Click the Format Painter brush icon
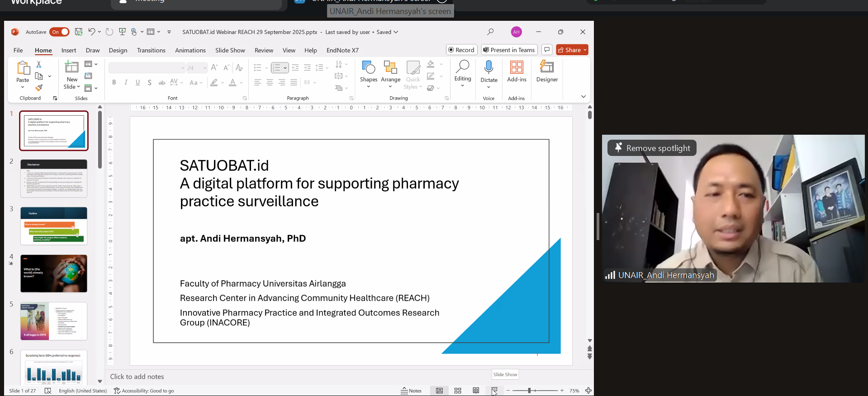 click(x=39, y=88)
